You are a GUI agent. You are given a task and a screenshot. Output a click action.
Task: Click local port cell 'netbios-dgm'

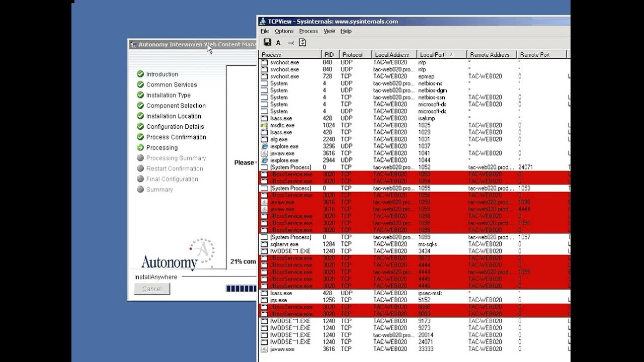(432, 90)
